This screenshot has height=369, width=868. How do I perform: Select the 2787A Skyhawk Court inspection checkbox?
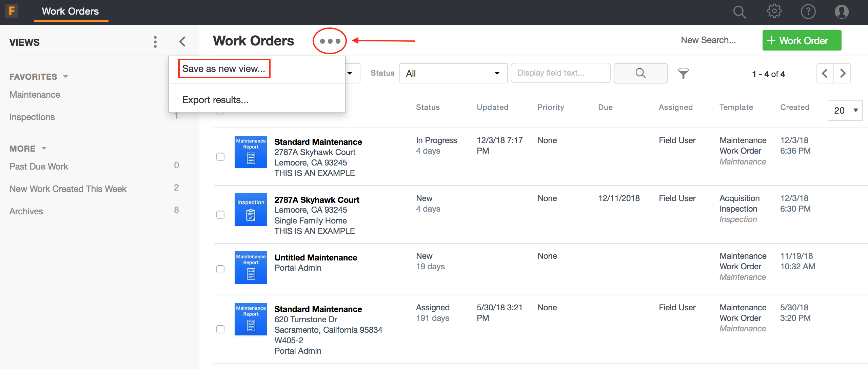point(220,215)
